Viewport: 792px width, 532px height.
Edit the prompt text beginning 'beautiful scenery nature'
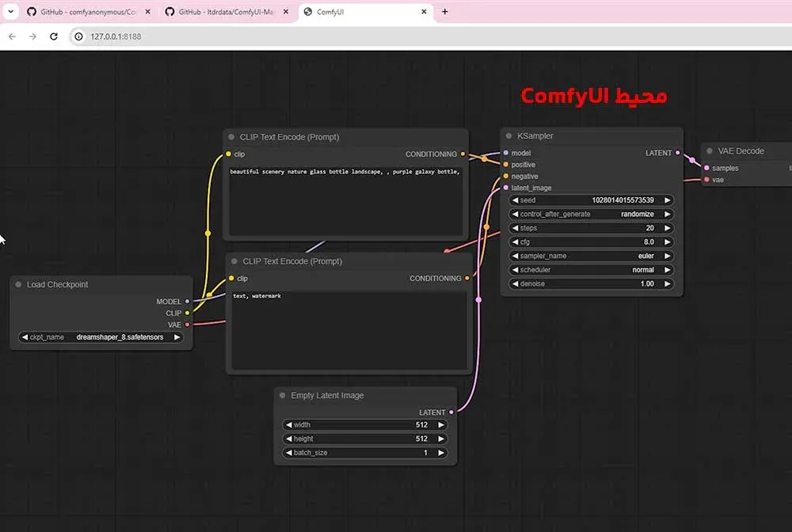coord(345,199)
